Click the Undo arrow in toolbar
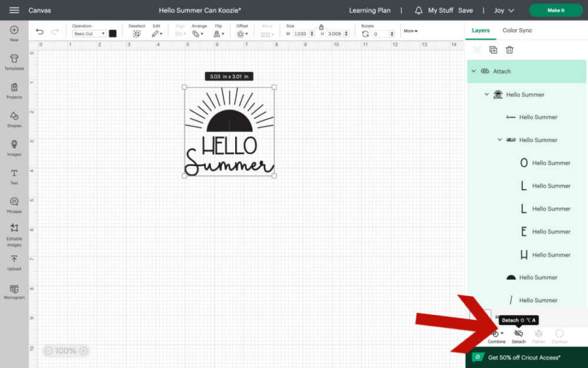Screen dimensions: 588x368 40,31
